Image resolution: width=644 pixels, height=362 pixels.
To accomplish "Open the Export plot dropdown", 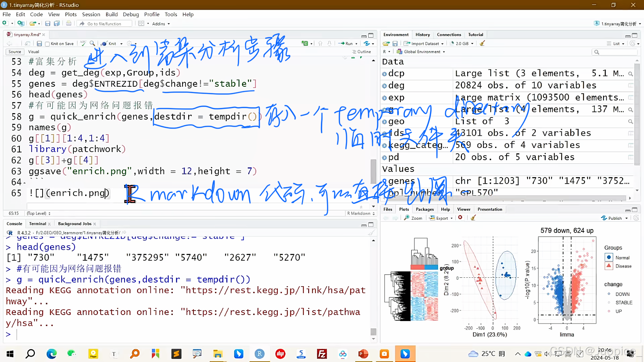I will click(441, 218).
